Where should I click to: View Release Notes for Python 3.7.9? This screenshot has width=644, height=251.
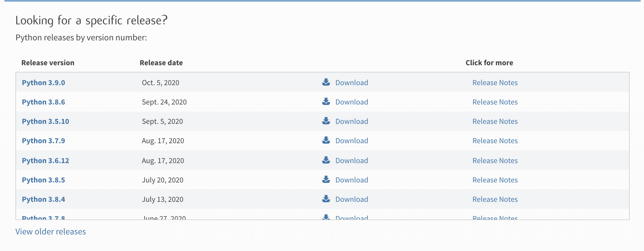[x=495, y=141]
